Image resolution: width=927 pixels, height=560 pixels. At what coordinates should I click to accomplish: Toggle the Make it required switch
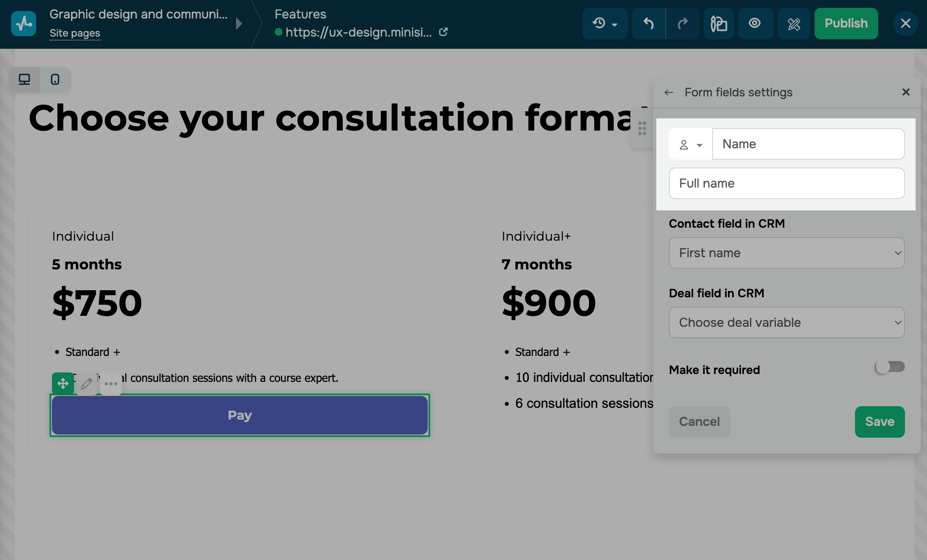coord(890,367)
